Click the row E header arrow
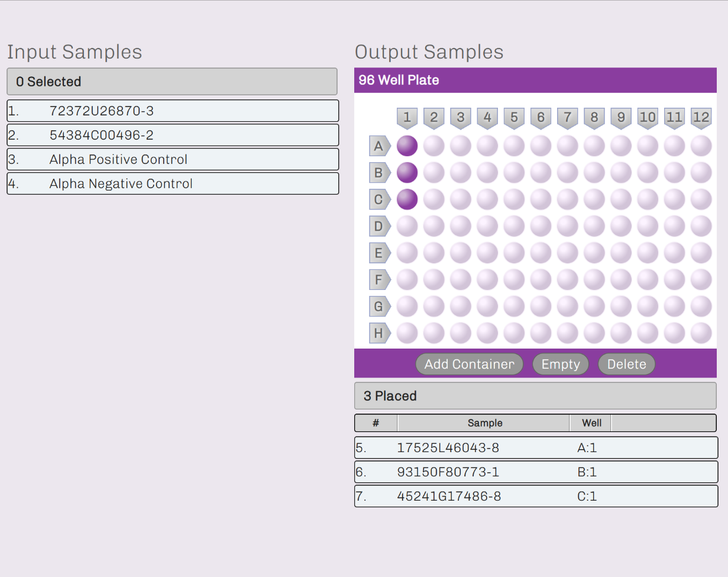 coord(379,253)
